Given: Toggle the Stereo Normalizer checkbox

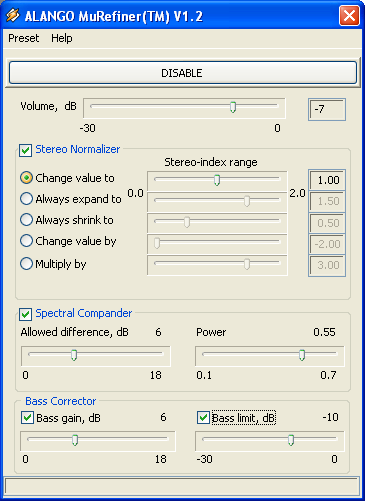Looking at the screenshot, I should tap(26, 150).
